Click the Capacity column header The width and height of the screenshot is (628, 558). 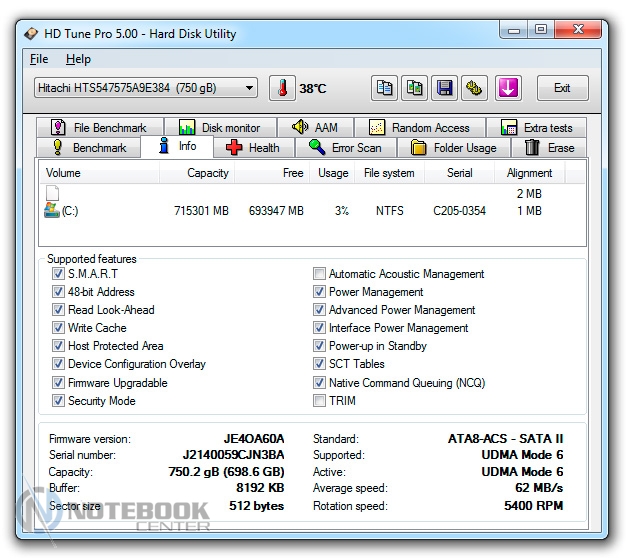point(208,173)
